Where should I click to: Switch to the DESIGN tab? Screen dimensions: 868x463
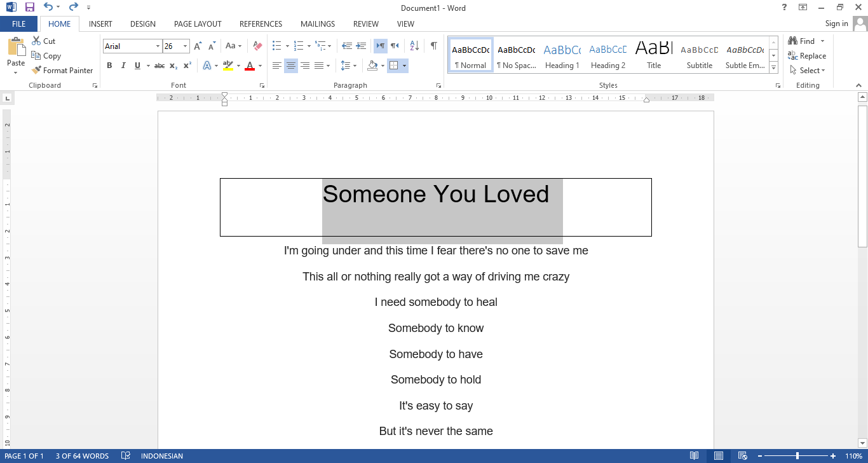pos(143,24)
